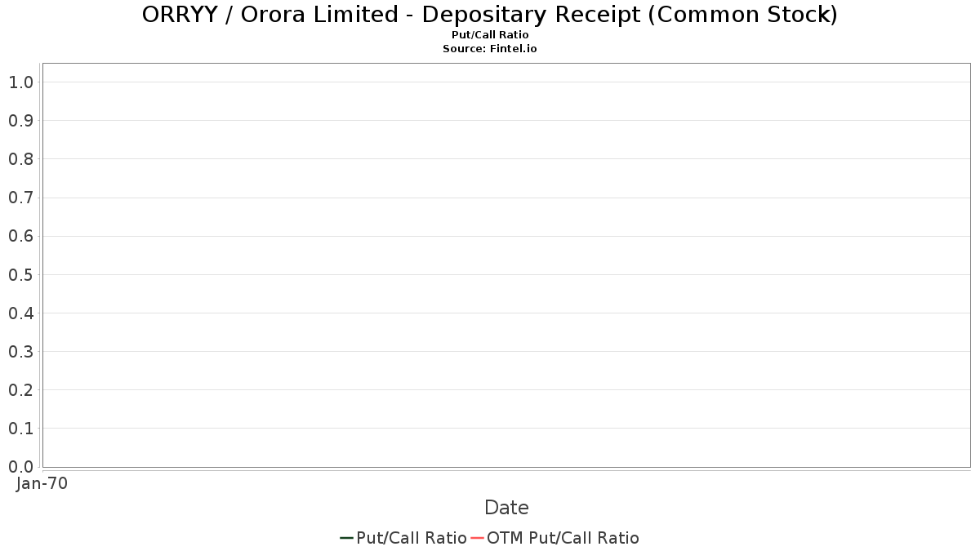The image size is (980, 551).
Task: Click the 0.4 y-axis label
Action: (20, 313)
